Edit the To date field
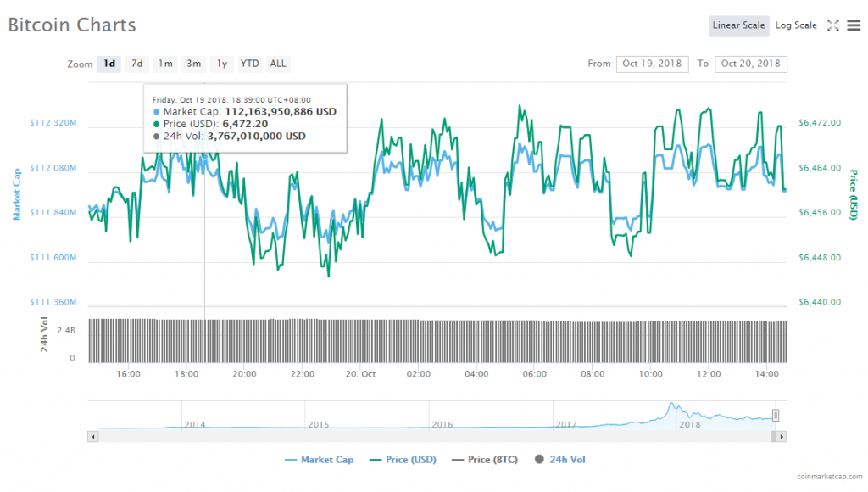 (751, 64)
